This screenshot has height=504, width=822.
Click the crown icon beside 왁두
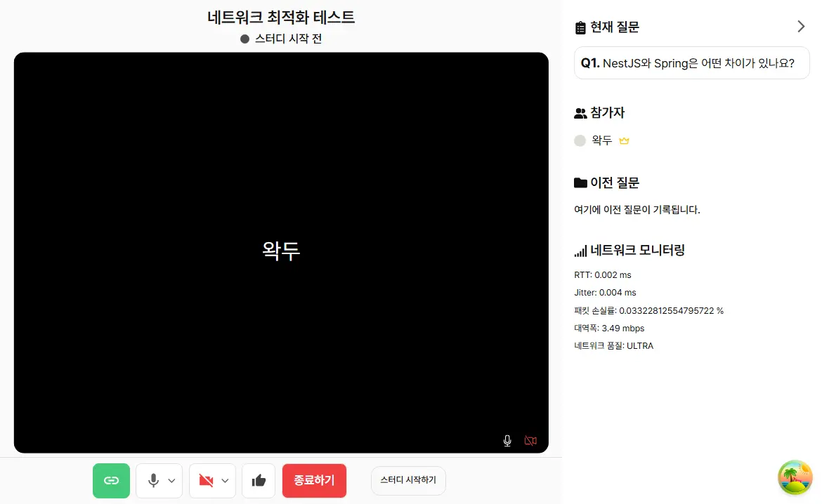624,140
